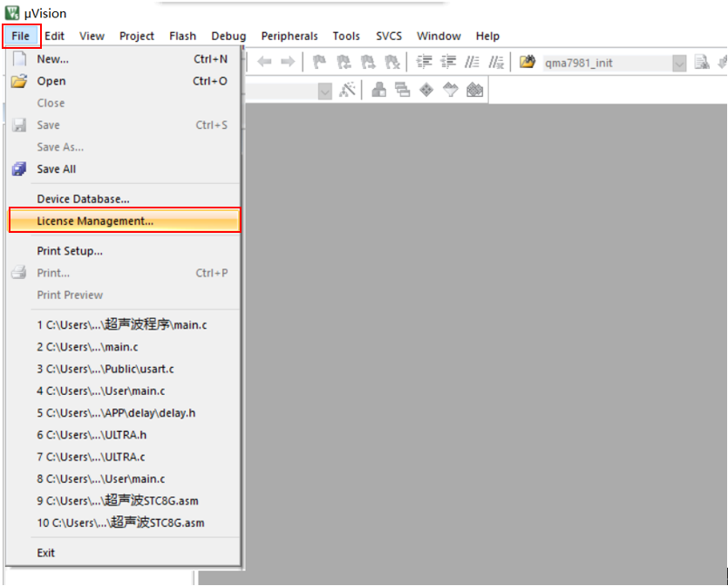Screen dimensions: 728x586
Task: Open the Find in Files icon
Action: click(527, 62)
